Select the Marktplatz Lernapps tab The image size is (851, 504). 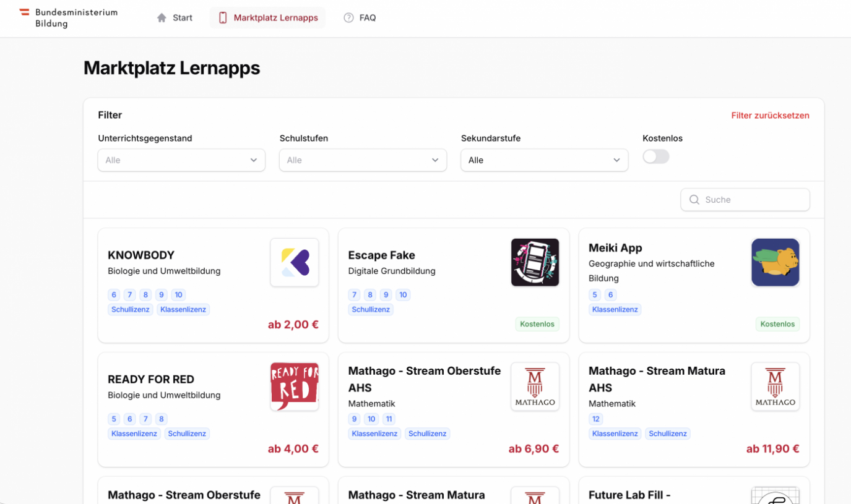(x=268, y=18)
